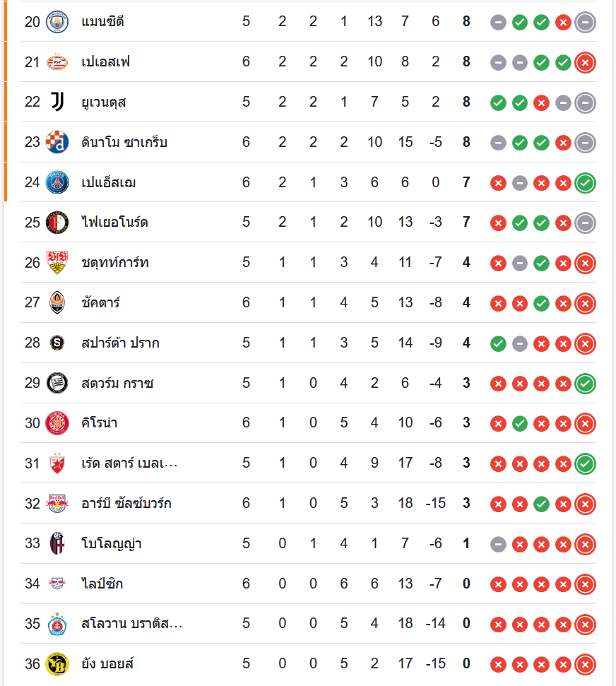Screen dimensions: 616x686
Task: Click the Girona crest in row 30
Action: [57, 424]
